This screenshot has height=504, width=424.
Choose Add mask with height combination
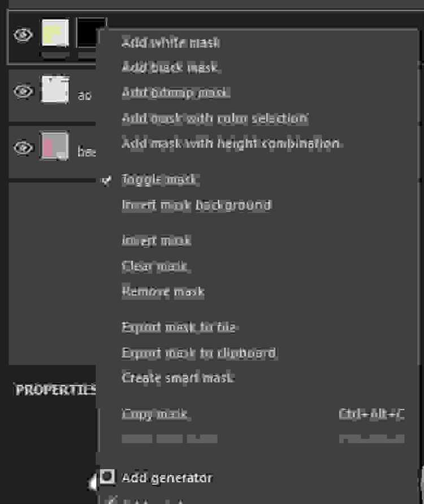point(231,143)
